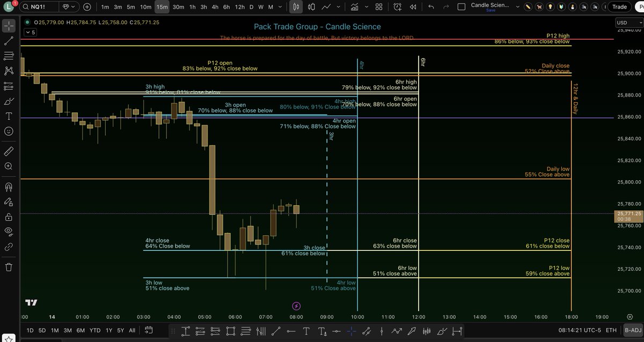The height and width of the screenshot is (342, 644).
Task: Click the add symbol plus button
Action: pos(87,7)
